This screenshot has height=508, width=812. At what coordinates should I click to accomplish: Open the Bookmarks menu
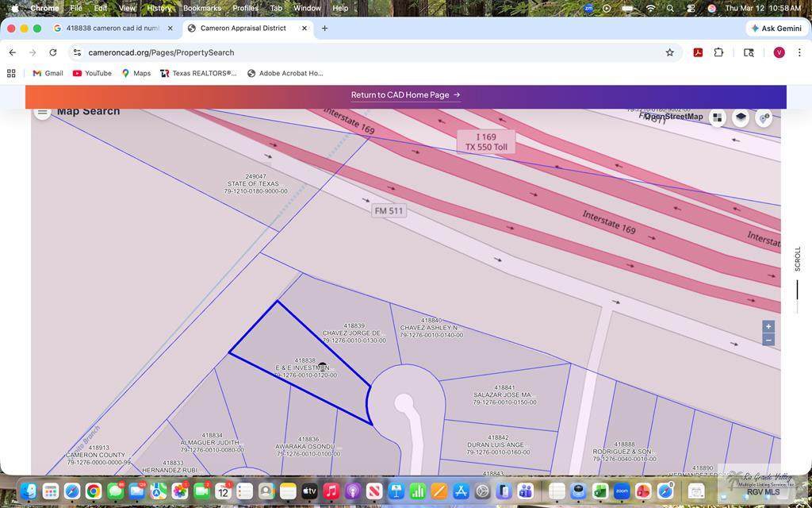click(x=202, y=8)
